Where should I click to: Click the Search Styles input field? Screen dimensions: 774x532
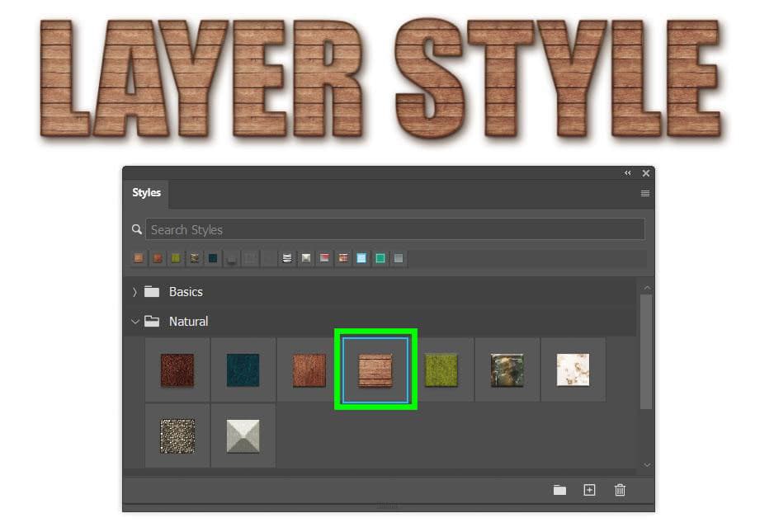394,229
